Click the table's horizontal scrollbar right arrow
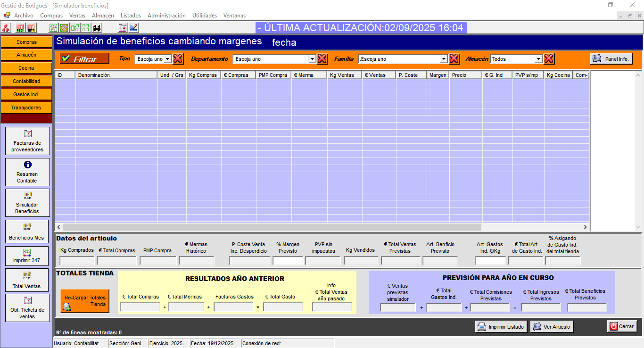This screenshot has height=348, width=644. click(586, 227)
